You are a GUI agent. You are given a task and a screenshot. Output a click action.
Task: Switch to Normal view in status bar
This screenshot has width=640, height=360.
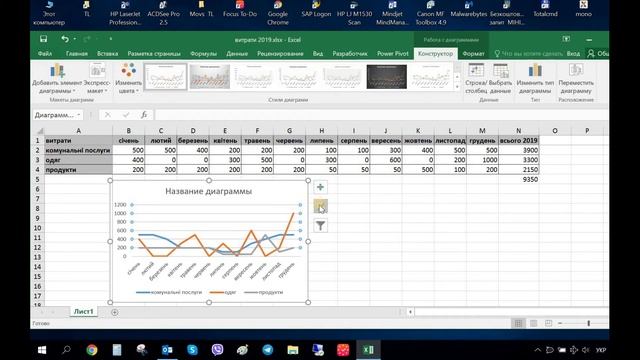tap(518, 323)
